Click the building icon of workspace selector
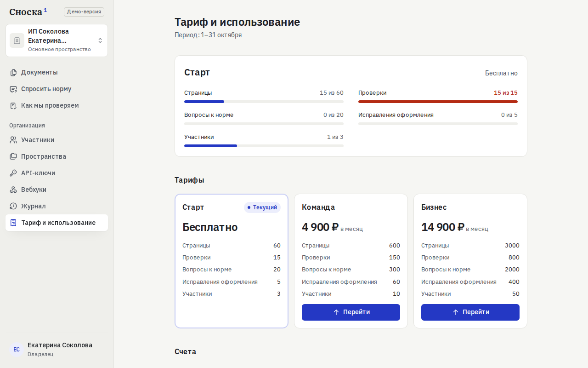 coord(17,40)
